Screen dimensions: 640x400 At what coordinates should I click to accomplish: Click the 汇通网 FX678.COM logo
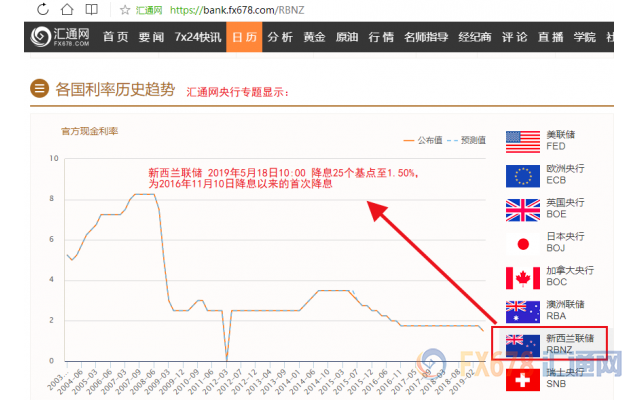60,37
